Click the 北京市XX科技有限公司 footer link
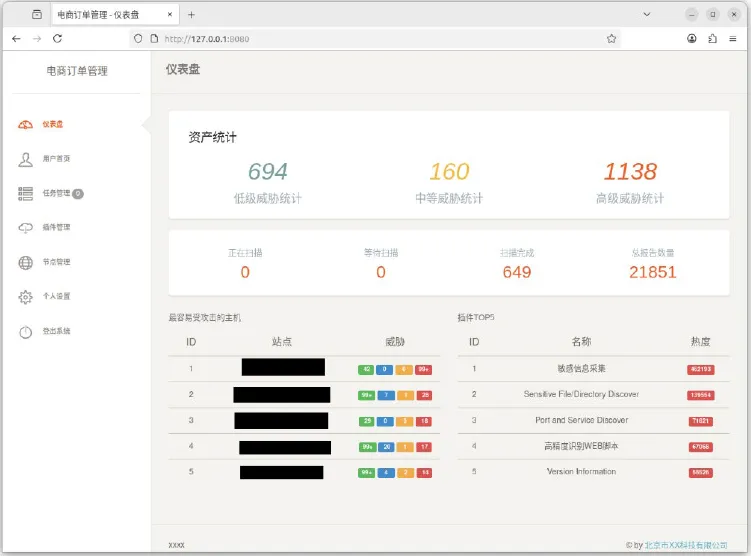751x556 pixels. tap(686, 545)
